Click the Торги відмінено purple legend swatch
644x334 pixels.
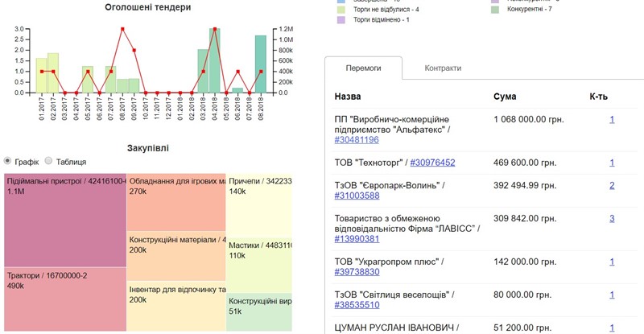[x=341, y=20]
